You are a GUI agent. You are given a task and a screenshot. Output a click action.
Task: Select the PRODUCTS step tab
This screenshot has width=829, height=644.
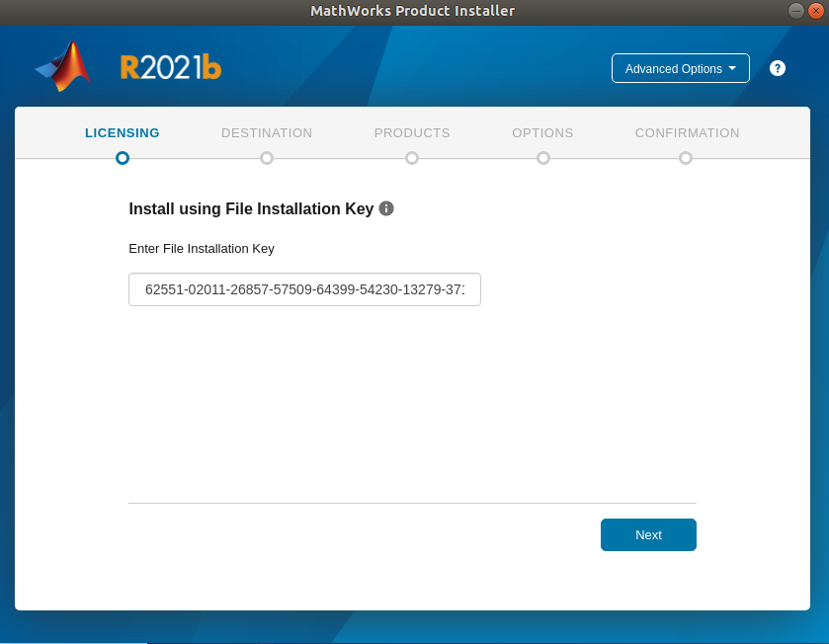point(412,133)
